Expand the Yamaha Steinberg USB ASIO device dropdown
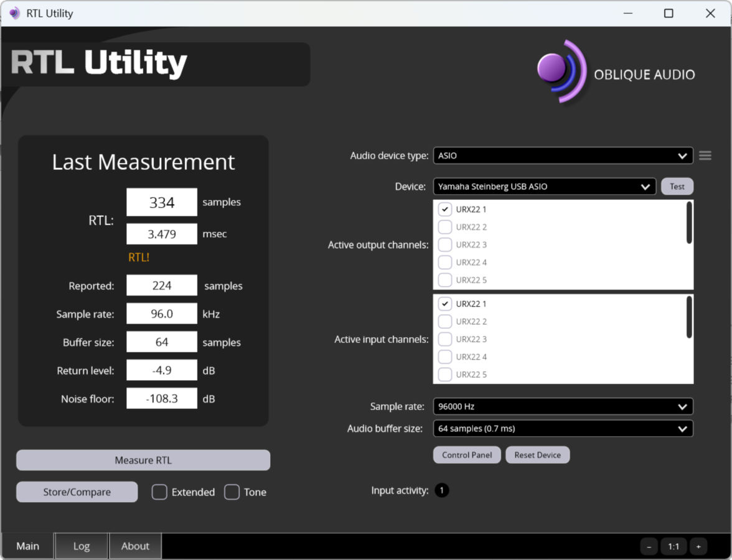The height and width of the screenshot is (560, 732). point(544,186)
